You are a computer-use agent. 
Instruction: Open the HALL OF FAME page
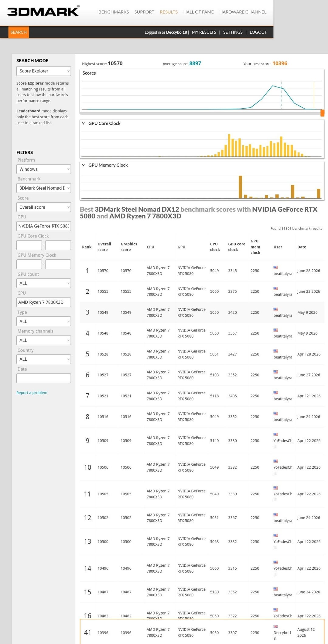click(x=198, y=12)
